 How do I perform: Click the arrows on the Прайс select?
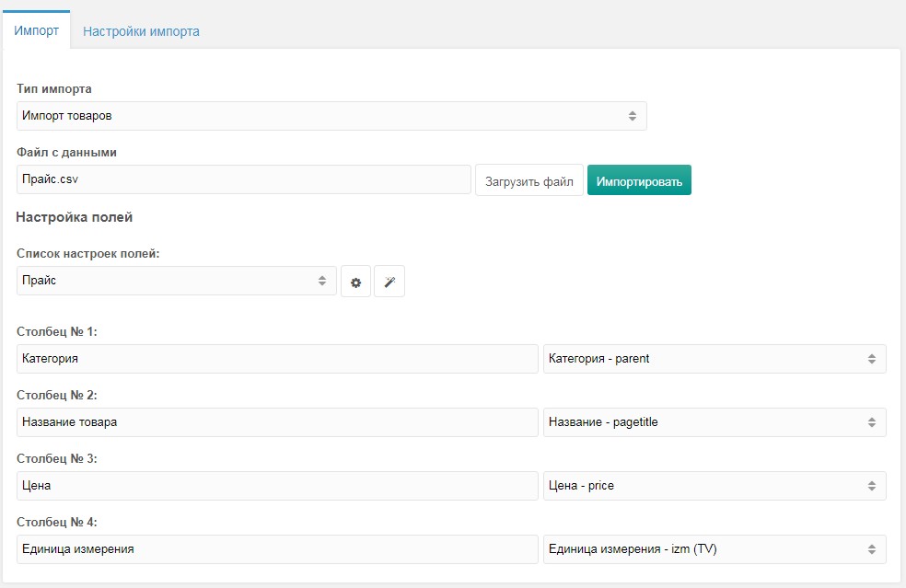coord(322,281)
